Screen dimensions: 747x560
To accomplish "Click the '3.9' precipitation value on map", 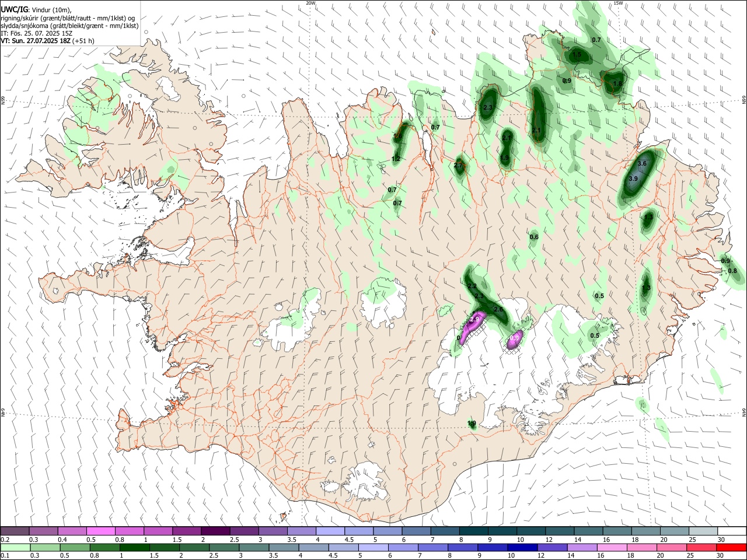I will [x=633, y=178].
